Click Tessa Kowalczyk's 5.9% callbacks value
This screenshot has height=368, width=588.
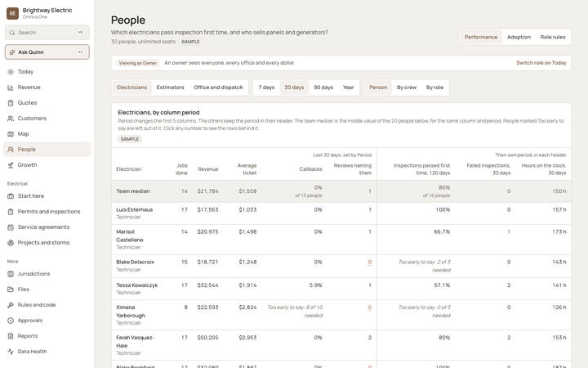[x=315, y=285]
